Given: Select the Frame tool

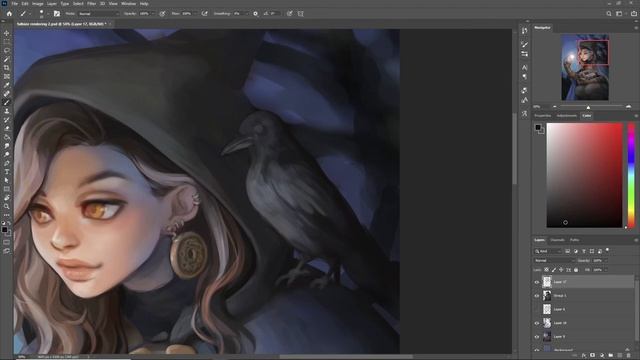Looking at the screenshot, I should [7, 76].
